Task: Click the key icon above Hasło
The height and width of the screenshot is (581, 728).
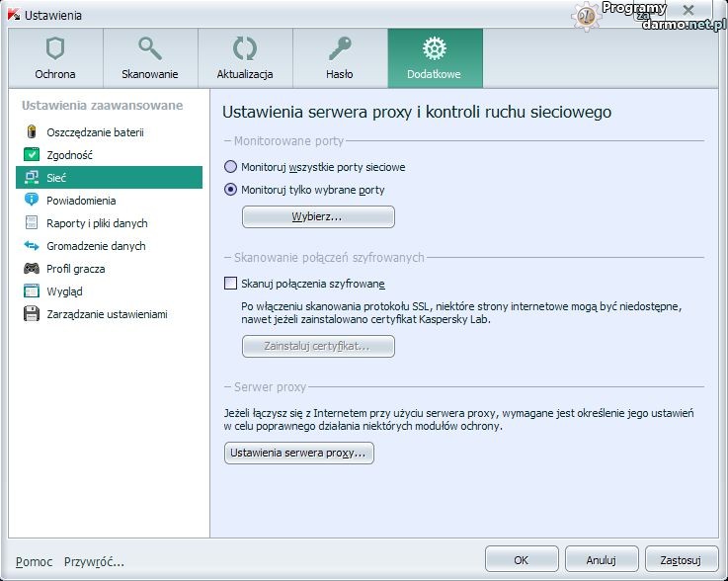Action: tap(340, 48)
